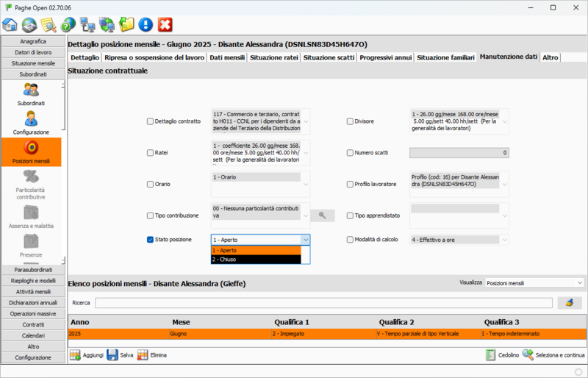Viewport: 588px width, 378px height.
Task: Click the red X exit icon in toolbar
Action: point(165,24)
